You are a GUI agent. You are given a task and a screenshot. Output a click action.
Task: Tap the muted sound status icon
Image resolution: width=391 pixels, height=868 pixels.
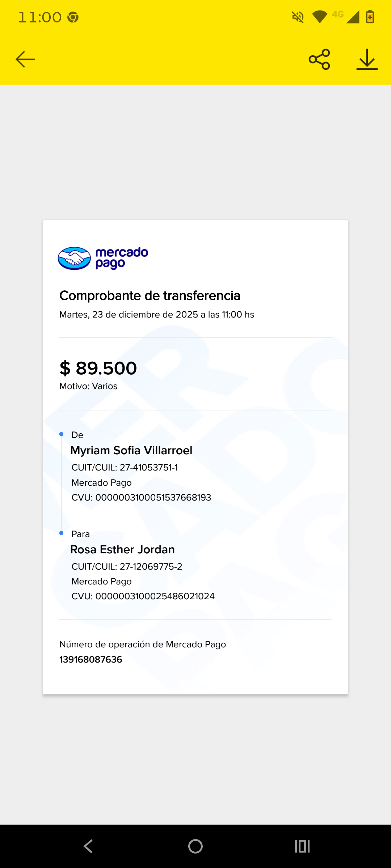(298, 17)
